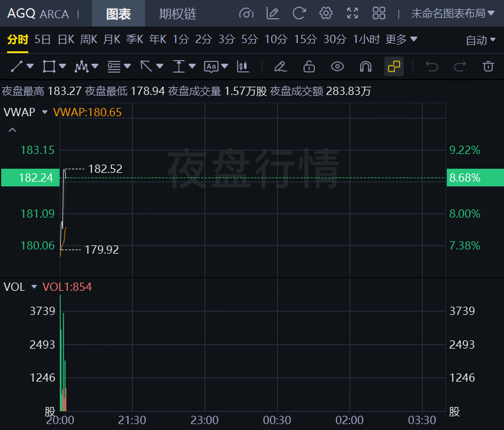This screenshot has width=504, height=430.
Task: Select the text annotation tool
Action: pos(212,66)
